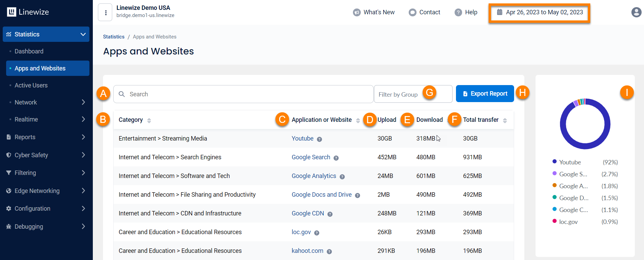The height and width of the screenshot is (260, 644).
Task: Open the Dashboard page
Action: [x=29, y=51]
